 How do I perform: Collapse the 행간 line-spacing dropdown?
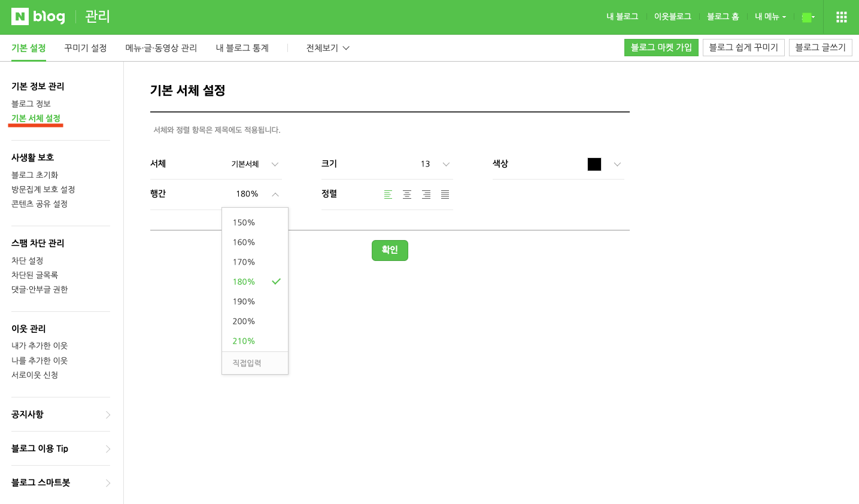pyautogui.click(x=275, y=194)
